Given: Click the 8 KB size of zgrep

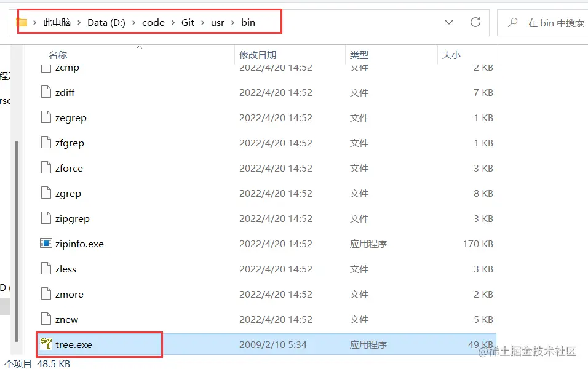Looking at the screenshot, I should pyautogui.click(x=483, y=194).
